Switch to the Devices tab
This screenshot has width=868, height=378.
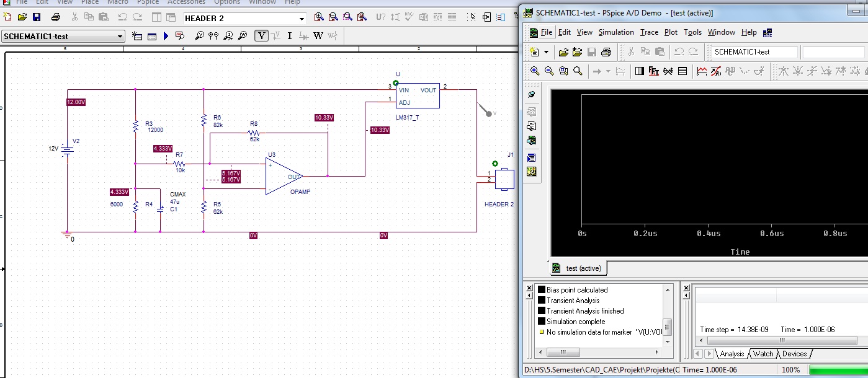click(794, 354)
